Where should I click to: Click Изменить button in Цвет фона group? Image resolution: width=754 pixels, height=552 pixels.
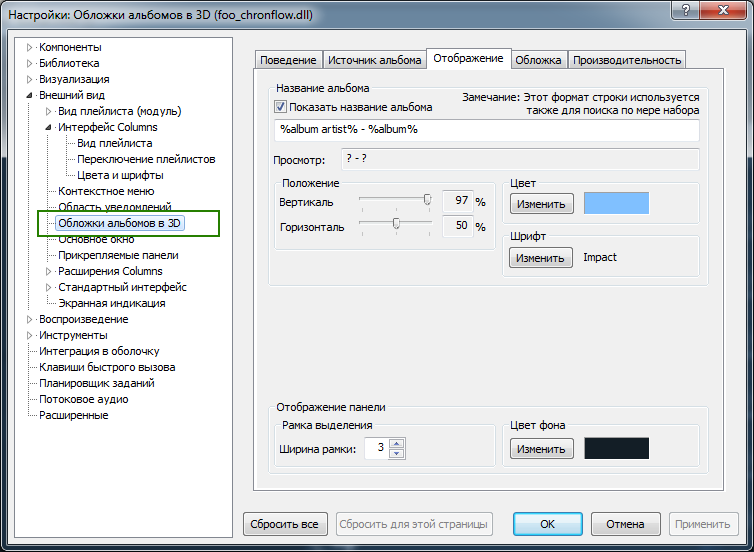541,449
